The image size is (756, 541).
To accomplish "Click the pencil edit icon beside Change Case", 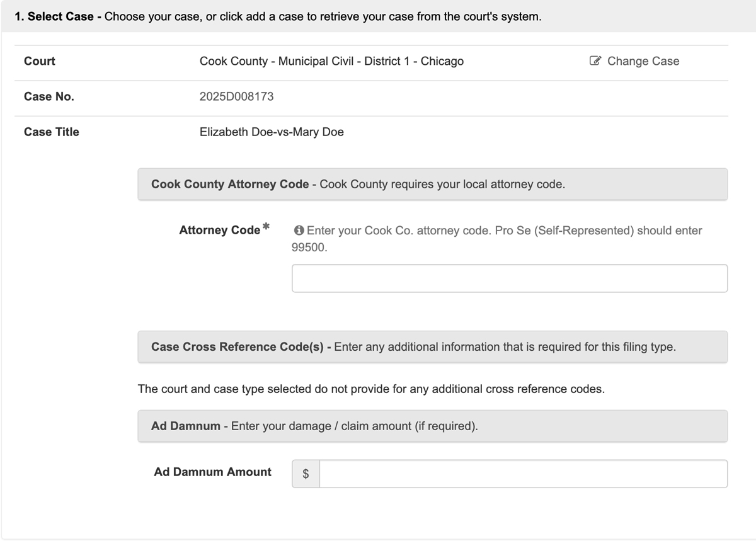I will [595, 60].
